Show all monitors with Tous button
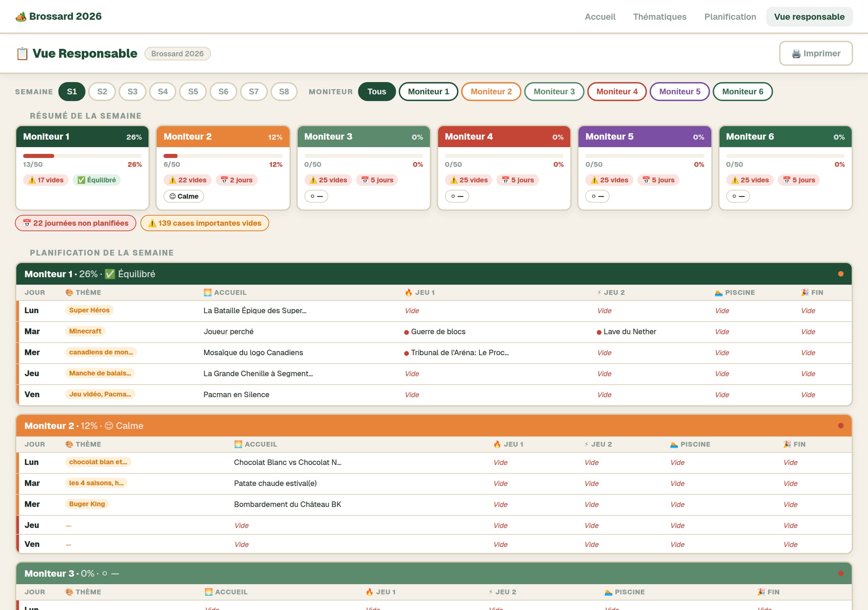 point(376,92)
